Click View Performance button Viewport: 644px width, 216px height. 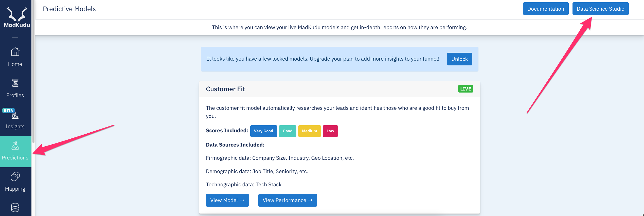pyautogui.click(x=288, y=200)
